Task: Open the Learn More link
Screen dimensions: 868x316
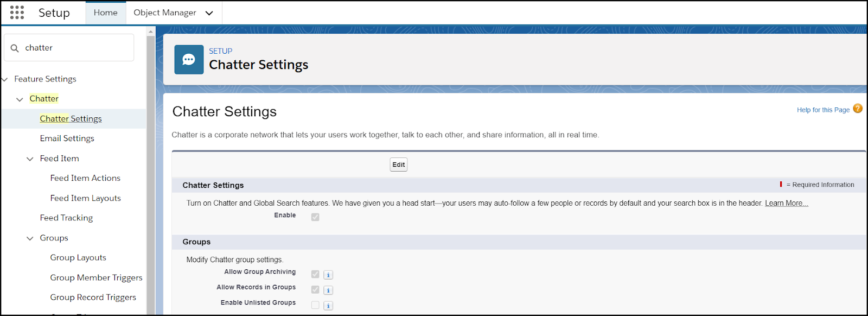Action: (787, 203)
